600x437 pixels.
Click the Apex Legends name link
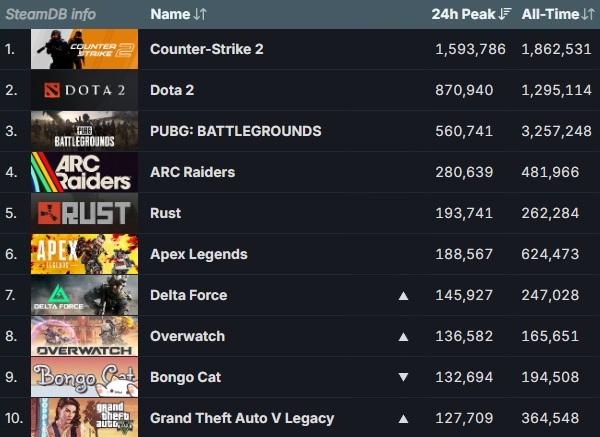coord(199,254)
